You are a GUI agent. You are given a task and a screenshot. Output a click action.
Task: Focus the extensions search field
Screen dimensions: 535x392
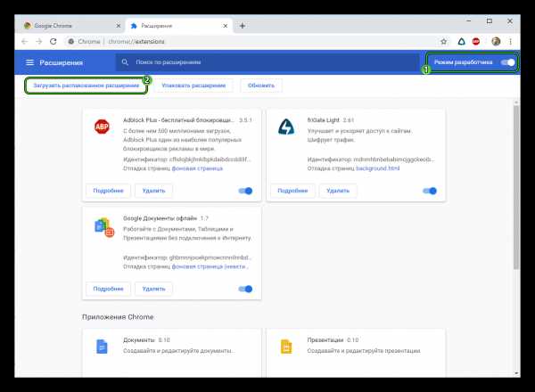267,62
